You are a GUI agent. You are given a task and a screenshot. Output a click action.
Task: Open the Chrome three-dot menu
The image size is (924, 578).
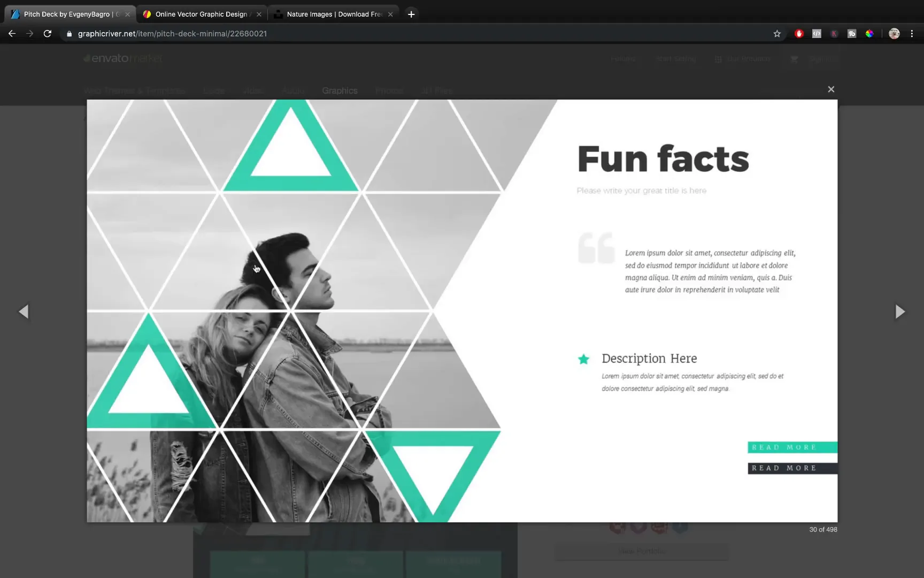tap(912, 33)
